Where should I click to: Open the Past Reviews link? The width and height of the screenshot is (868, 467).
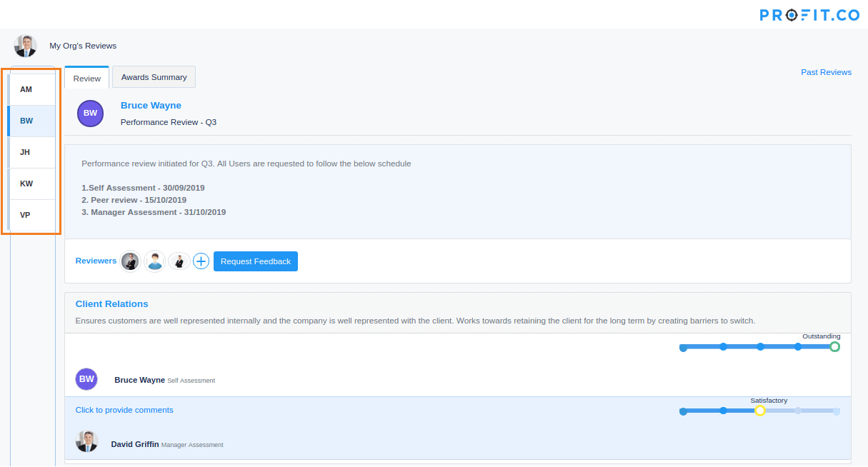[826, 72]
